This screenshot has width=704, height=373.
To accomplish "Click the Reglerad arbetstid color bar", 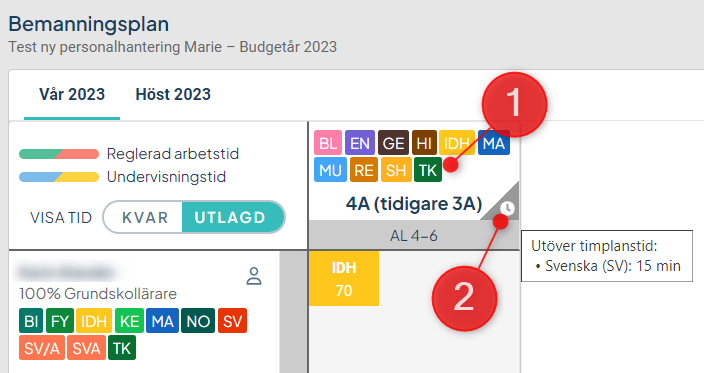I will tap(59, 154).
